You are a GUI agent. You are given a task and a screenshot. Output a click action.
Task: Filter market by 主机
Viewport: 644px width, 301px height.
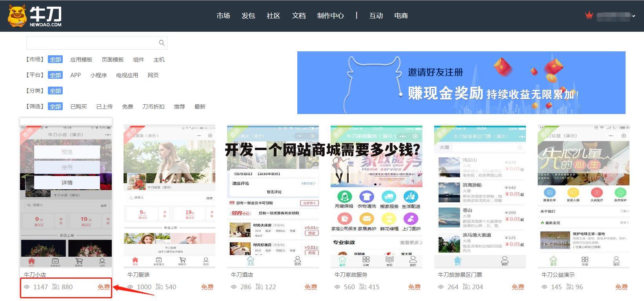[159, 60]
